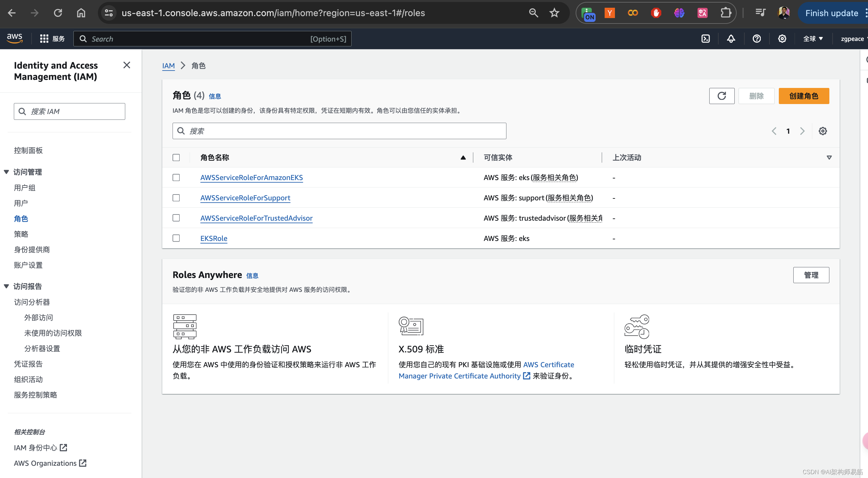Click EKSRole link to open role details
The image size is (868, 478).
pos(213,238)
